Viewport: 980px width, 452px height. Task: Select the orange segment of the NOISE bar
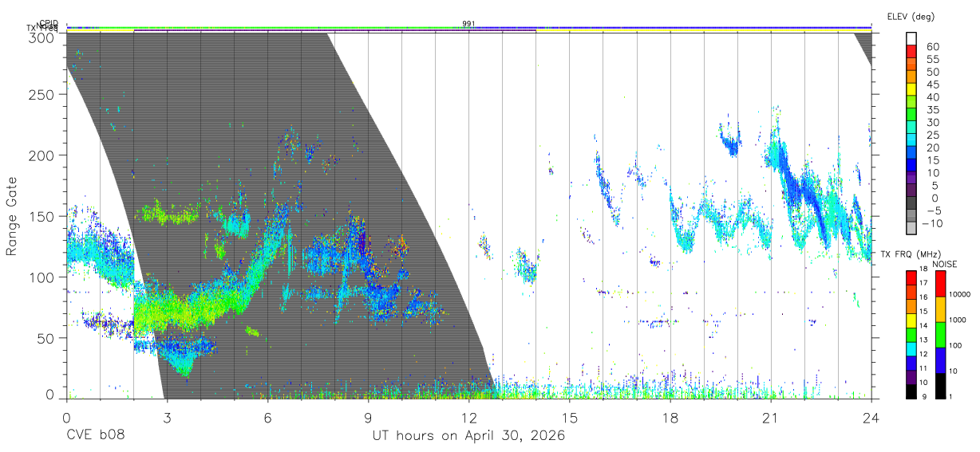click(x=941, y=309)
